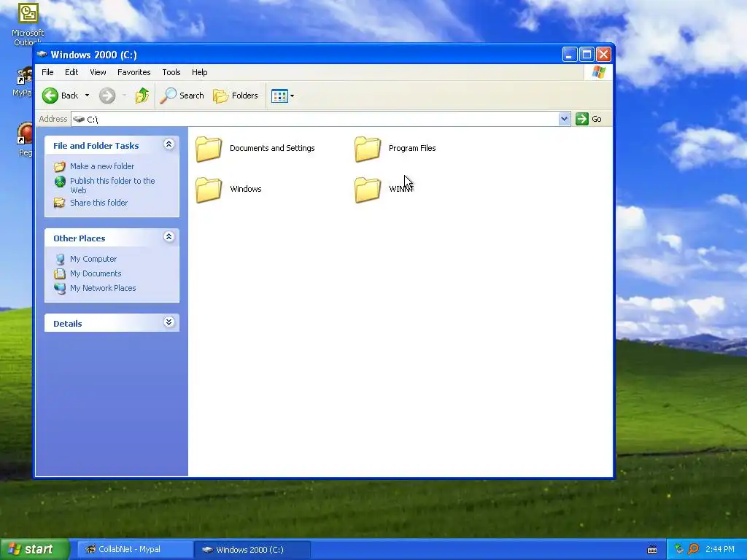Click the Windows flag logo throbber
Viewport: 747px width, 560px height.
599,72
